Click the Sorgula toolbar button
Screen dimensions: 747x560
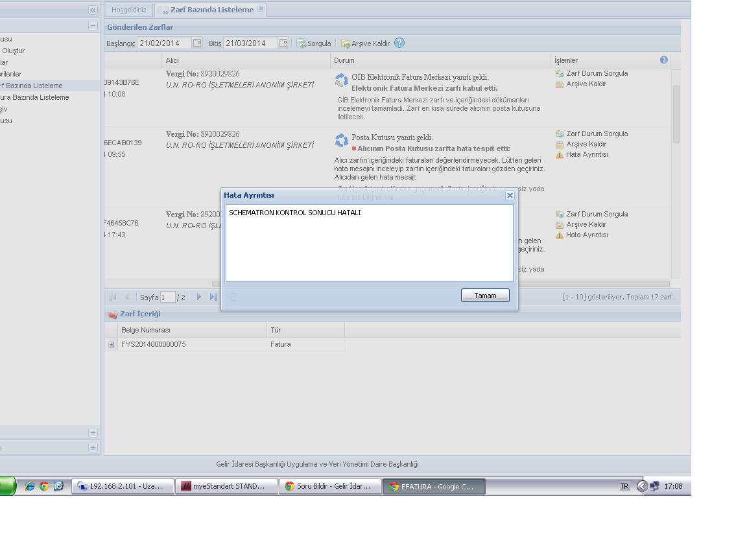tap(314, 43)
